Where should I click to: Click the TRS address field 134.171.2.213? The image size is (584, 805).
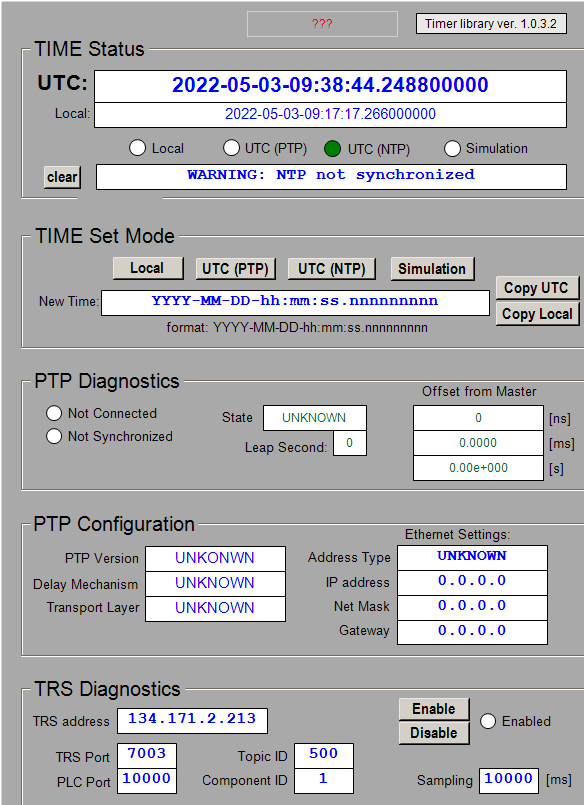(192, 721)
